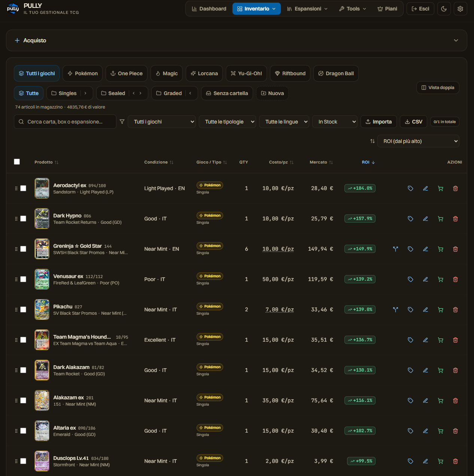This screenshot has width=474, height=476.
Task: Click the sort direction arrows icon
Action: 372,141
